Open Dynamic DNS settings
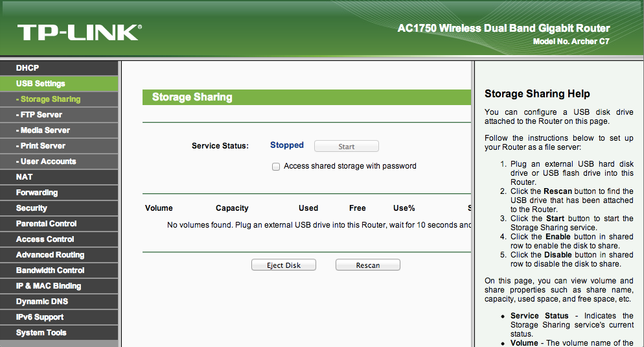Screen dimensions: 644x347 [42, 302]
